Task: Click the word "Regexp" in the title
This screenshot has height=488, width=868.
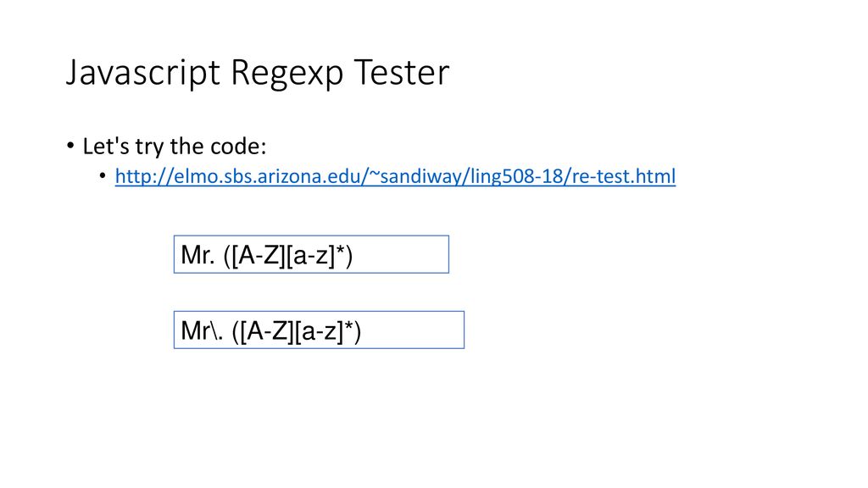Action: click(287, 74)
